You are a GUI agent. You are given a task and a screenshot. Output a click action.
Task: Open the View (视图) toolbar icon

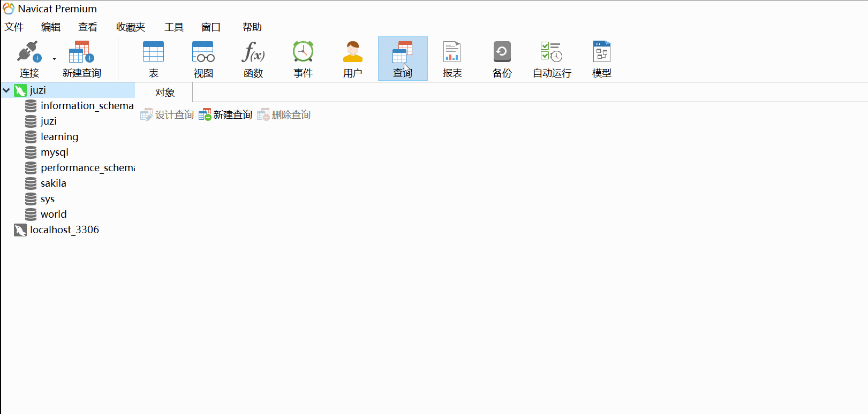[203, 52]
